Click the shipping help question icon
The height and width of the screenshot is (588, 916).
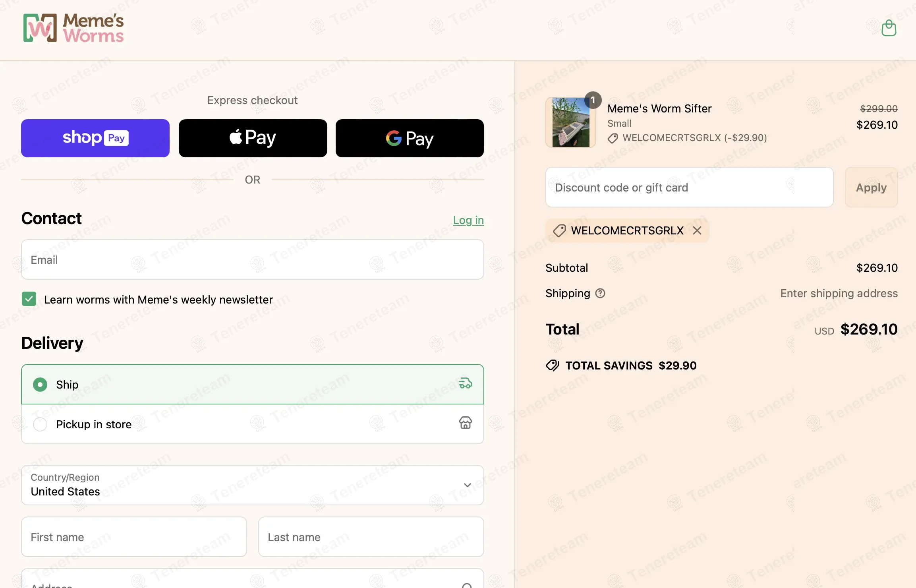[600, 293]
